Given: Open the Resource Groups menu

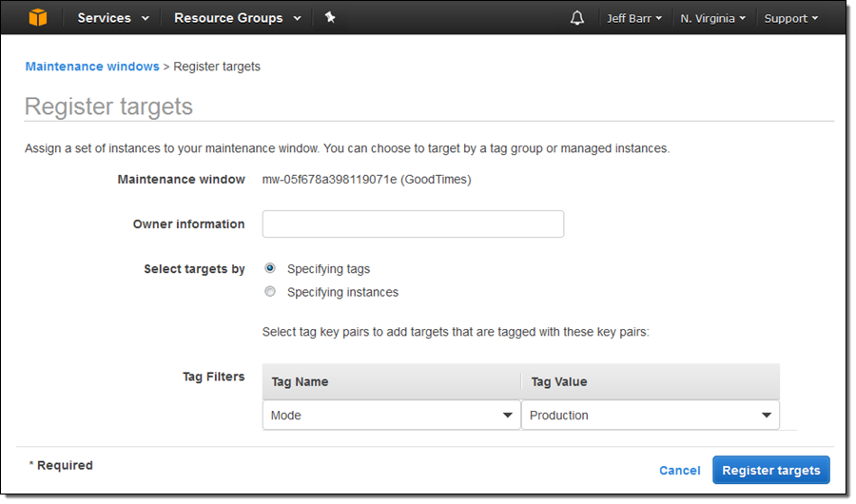Looking at the screenshot, I should coord(237,18).
